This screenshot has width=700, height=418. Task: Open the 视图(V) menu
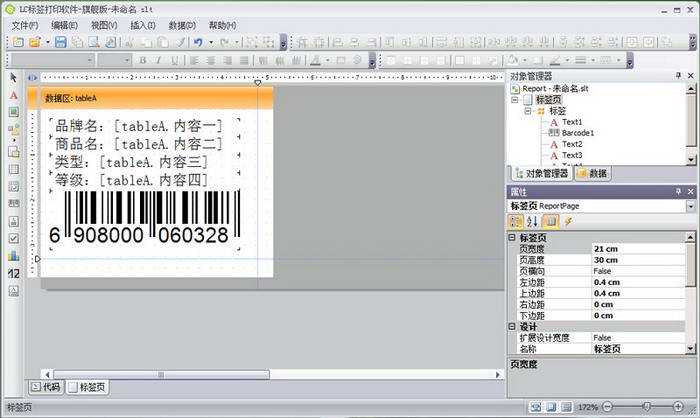(104, 25)
